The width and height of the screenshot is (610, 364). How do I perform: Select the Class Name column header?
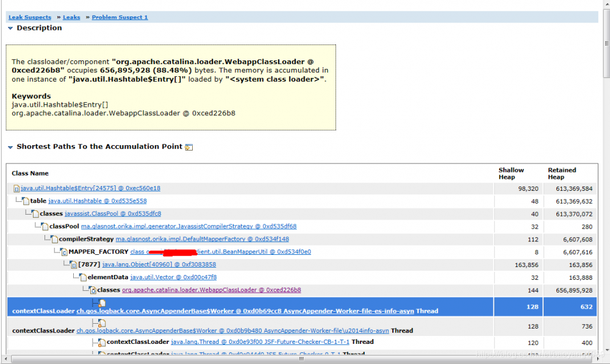point(30,173)
